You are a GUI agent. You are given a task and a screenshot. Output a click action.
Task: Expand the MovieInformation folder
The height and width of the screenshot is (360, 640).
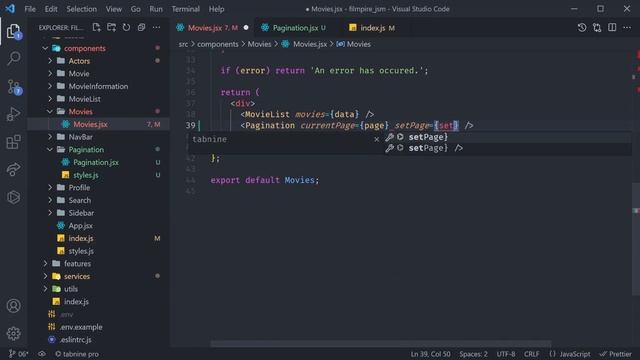[50, 86]
